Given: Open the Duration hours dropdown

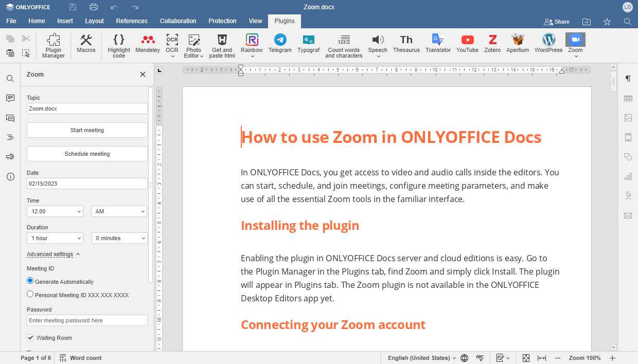Looking at the screenshot, I should (55, 238).
